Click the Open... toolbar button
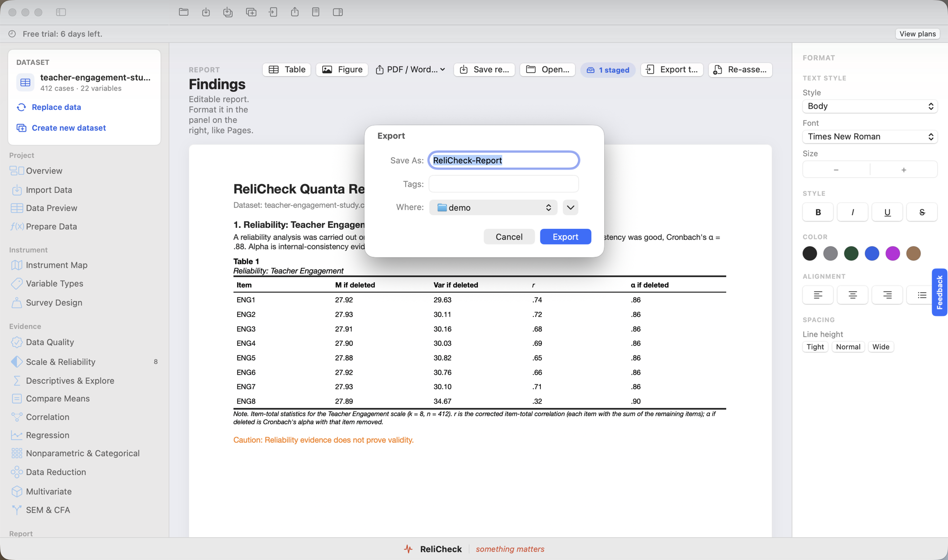The width and height of the screenshot is (948, 560). (x=547, y=70)
